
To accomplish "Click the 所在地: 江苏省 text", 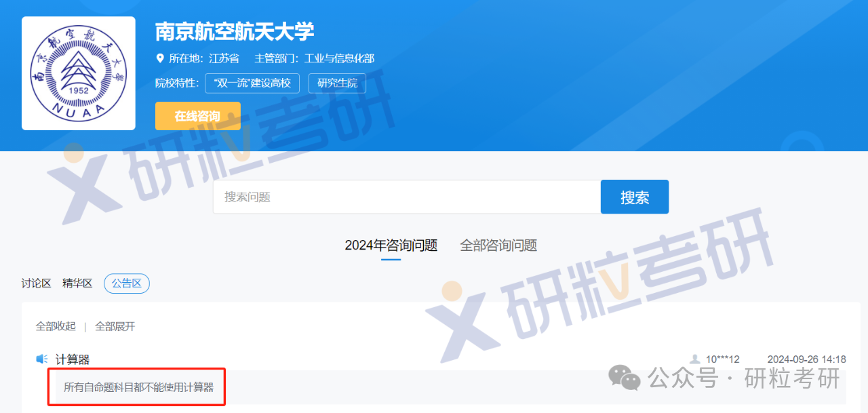I will pyautogui.click(x=203, y=58).
